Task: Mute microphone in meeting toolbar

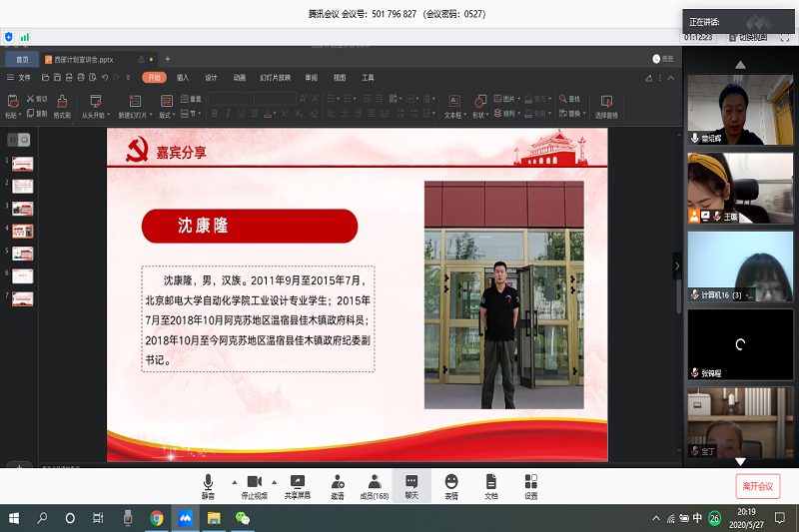Action: click(208, 485)
